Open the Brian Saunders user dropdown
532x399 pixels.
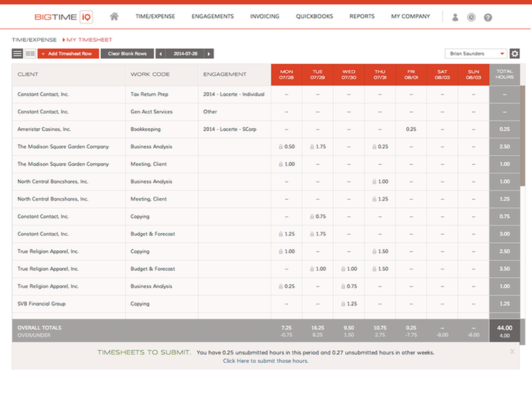(476, 54)
